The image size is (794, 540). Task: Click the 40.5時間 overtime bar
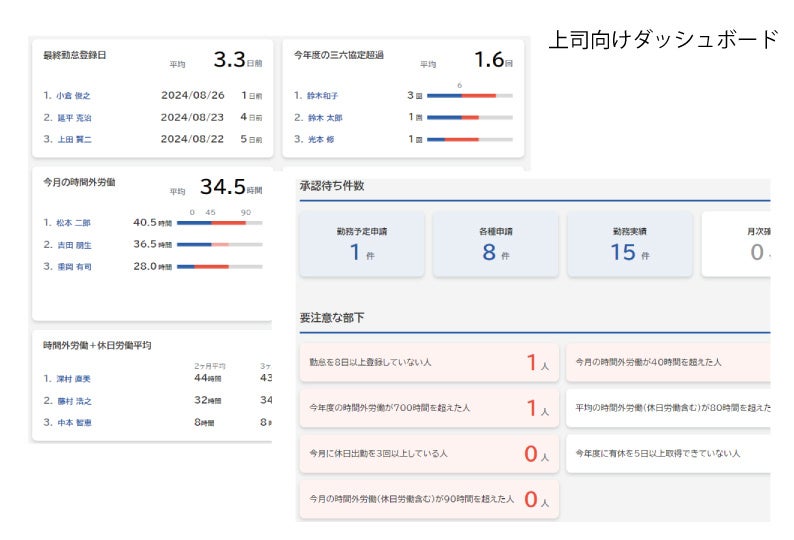(x=220, y=223)
